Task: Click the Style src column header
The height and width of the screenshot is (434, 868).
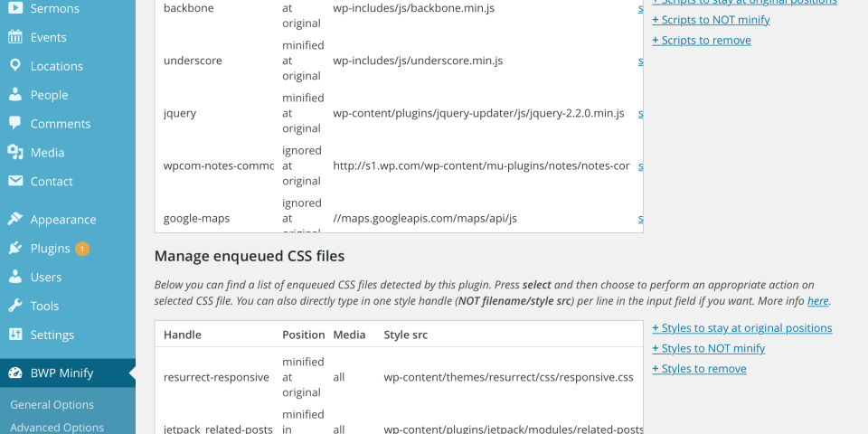Action: coord(405,335)
